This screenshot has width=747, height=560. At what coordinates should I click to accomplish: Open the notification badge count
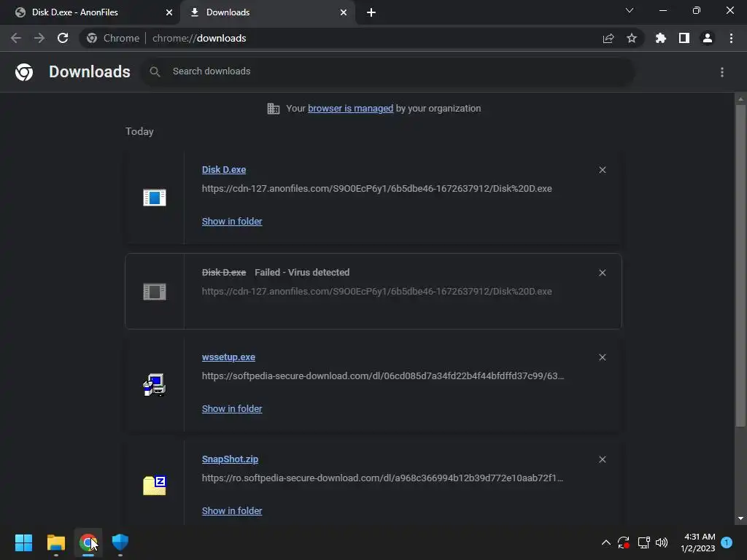(x=727, y=542)
